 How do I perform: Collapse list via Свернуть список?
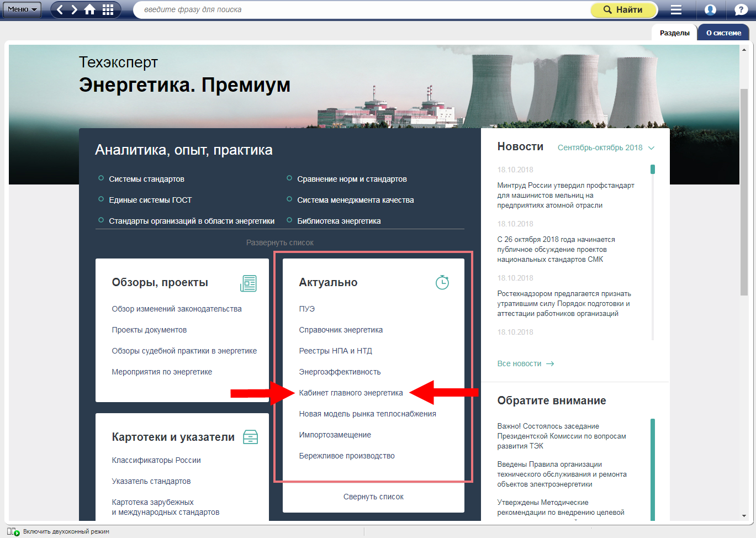373,497
